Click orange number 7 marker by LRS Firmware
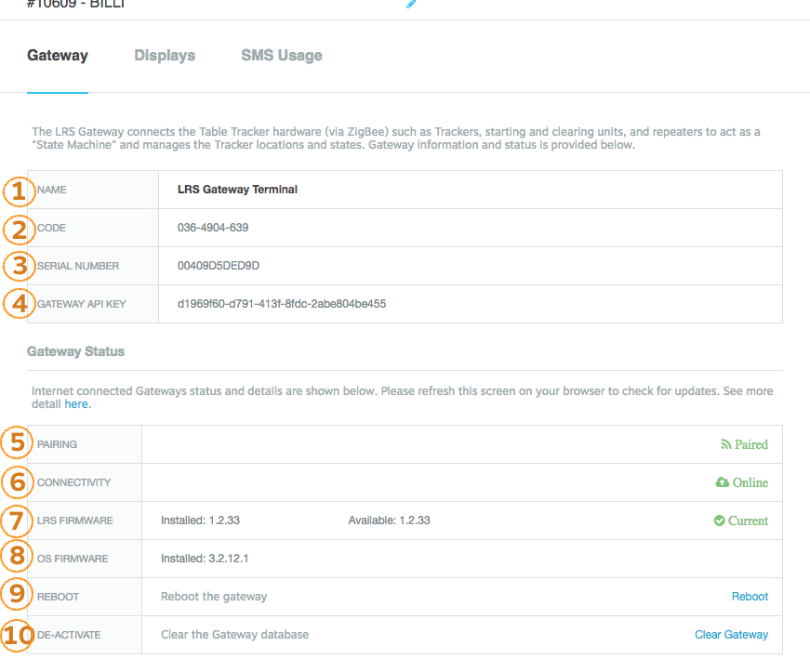Image resolution: width=810 pixels, height=672 pixels. click(x=17, y=520)
